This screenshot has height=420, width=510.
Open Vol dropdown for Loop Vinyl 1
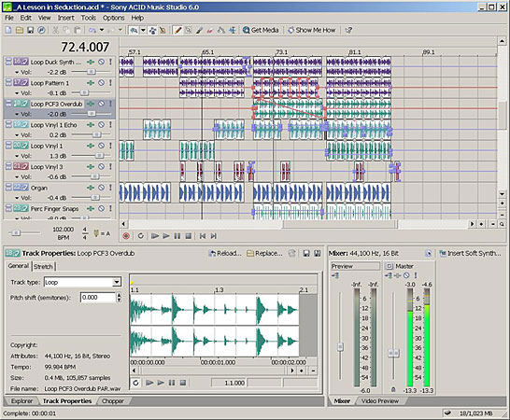click(x=17, y=156)
